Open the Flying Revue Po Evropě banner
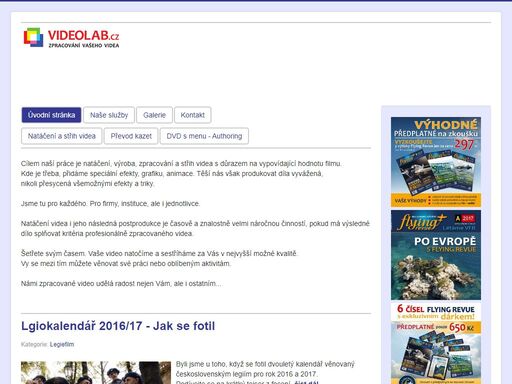Image resolution: width=512 pixels, height=384 pixels. (436, 255)
